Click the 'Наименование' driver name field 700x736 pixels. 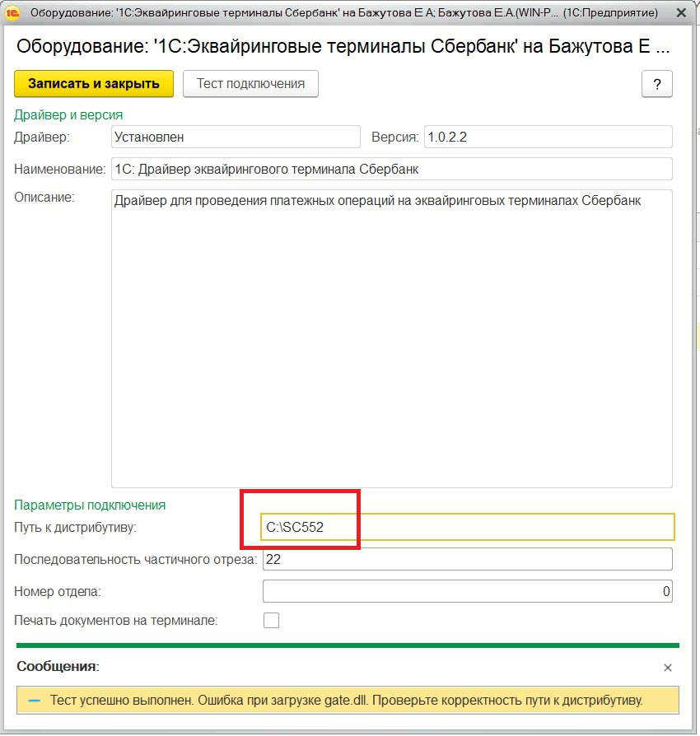pos(391,169)
